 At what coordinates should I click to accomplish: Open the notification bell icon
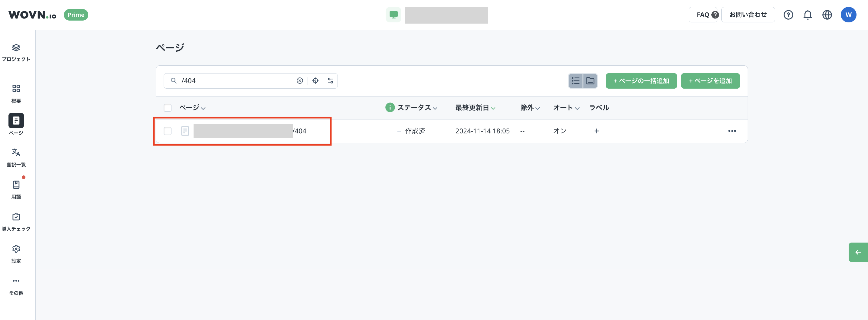tap(808, 15)
